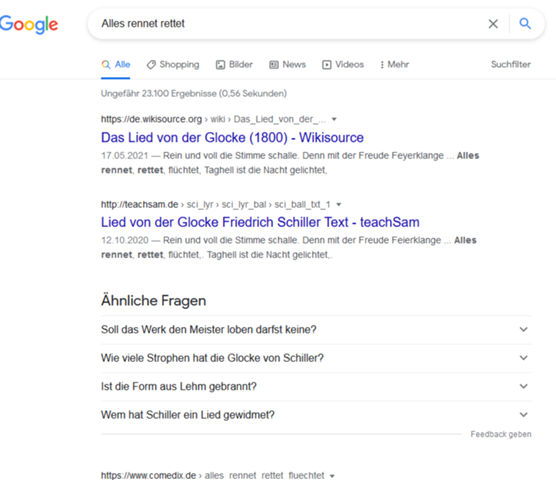The width and height of the screenshot is (556, 480).
Task: Go to the News tab
Action: [288, 65]
